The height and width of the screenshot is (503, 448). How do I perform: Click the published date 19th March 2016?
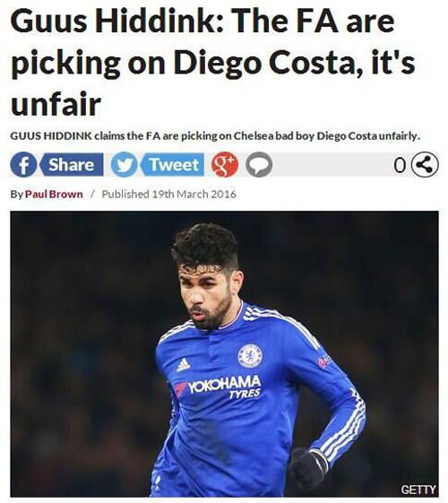coord(194,194)
